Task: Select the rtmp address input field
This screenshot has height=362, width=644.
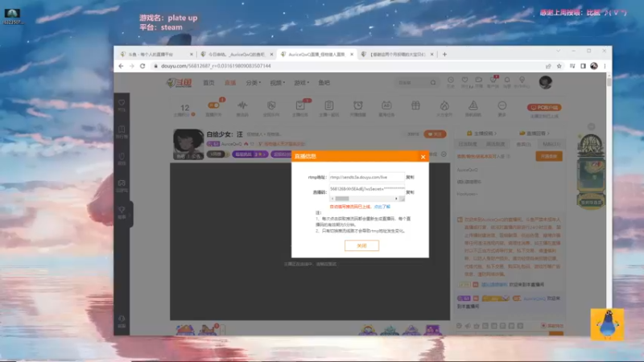Action: [367, 177]
